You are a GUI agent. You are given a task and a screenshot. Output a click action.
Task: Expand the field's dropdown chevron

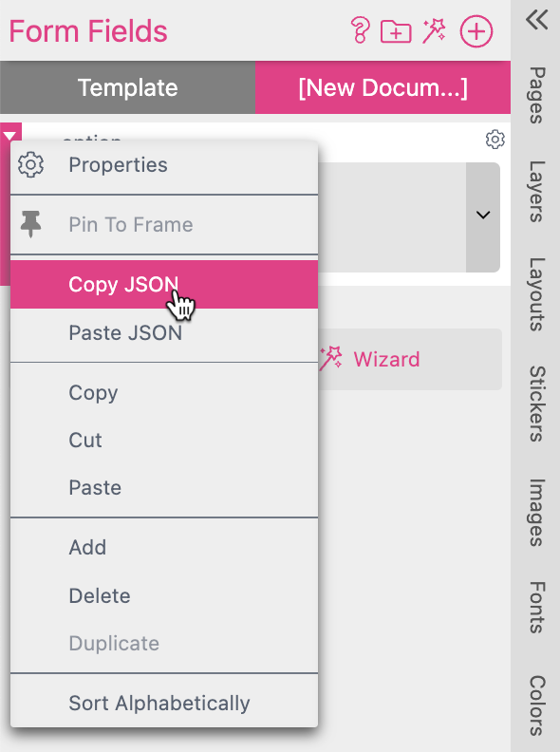point(483,216)
